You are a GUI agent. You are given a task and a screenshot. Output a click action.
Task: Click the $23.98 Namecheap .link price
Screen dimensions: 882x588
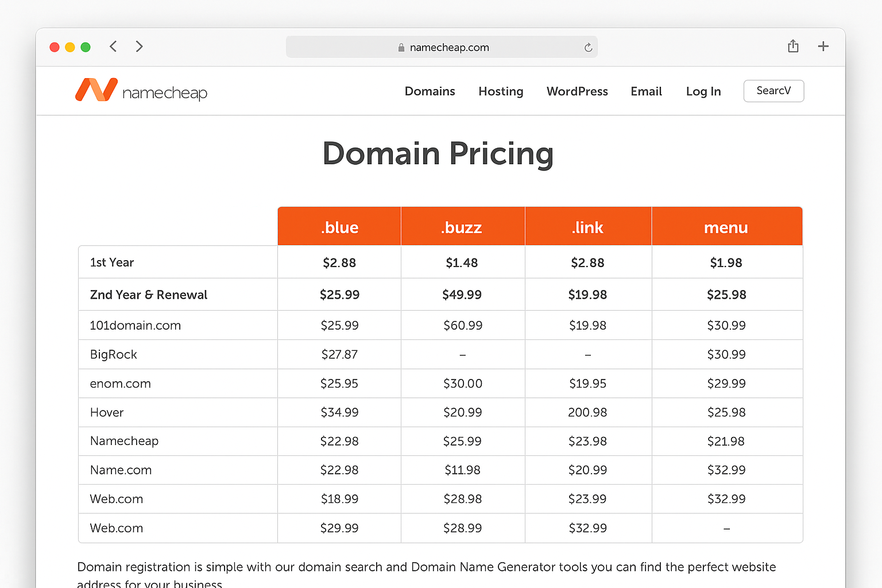point(587,441)
